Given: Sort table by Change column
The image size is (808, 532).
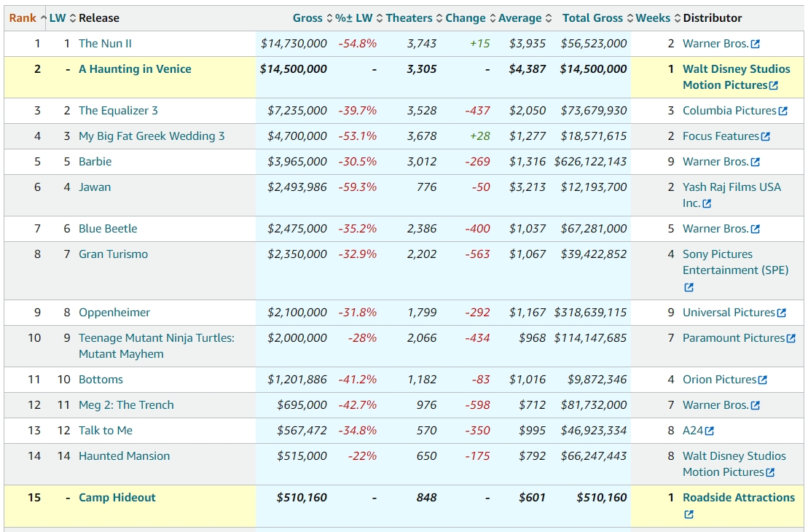Looking at the screenshot, I should 471,18.
